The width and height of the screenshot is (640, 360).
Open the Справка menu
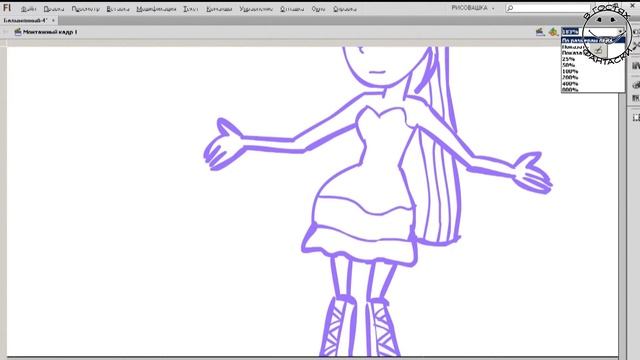point(345,9)
